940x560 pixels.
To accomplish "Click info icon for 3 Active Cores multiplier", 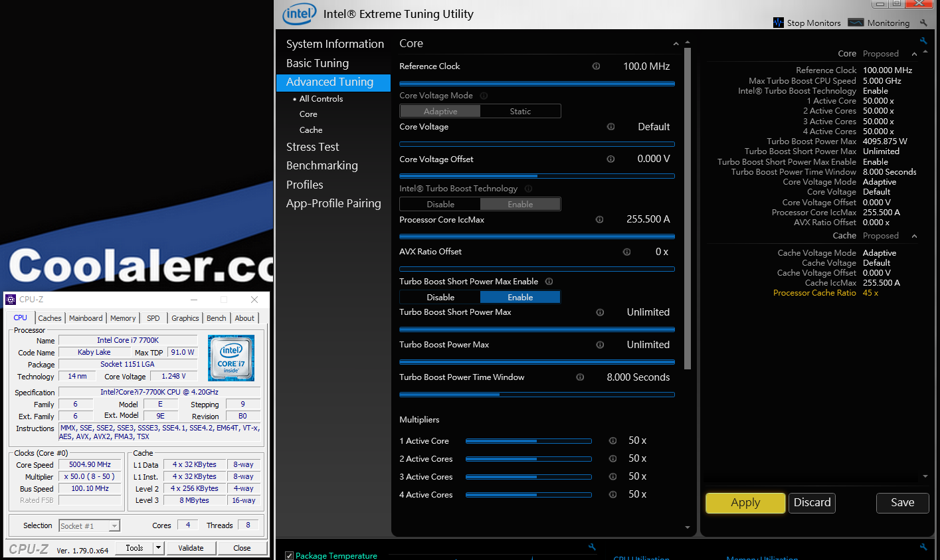I will tap(612, 477).
